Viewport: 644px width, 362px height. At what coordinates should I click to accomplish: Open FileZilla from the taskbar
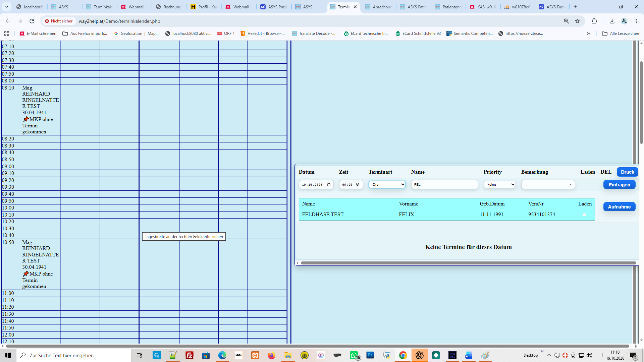point(190,355)
